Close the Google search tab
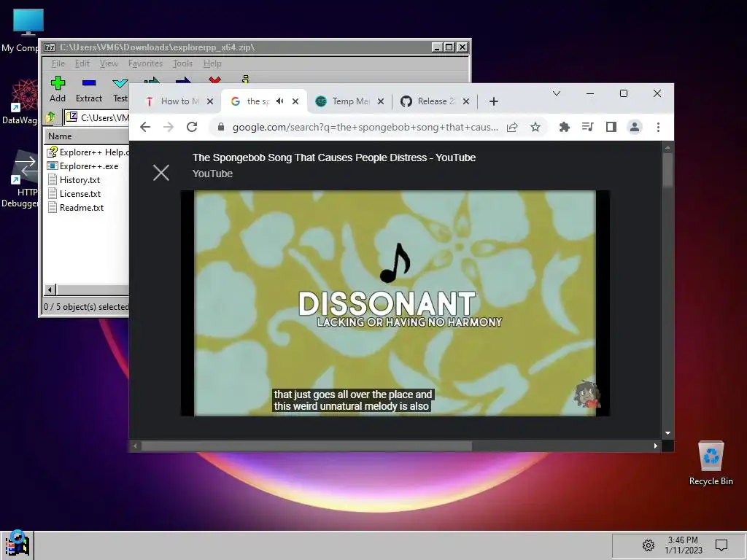Screen dimensions: 747x560 pyautogui.click(x=295, y=101)
